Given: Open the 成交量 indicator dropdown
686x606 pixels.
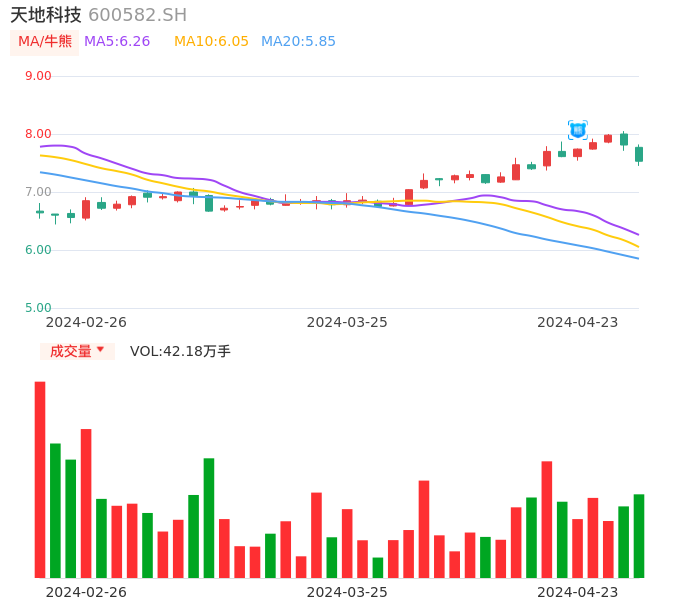Looking at the screenshot, I should tap(77, 351).
